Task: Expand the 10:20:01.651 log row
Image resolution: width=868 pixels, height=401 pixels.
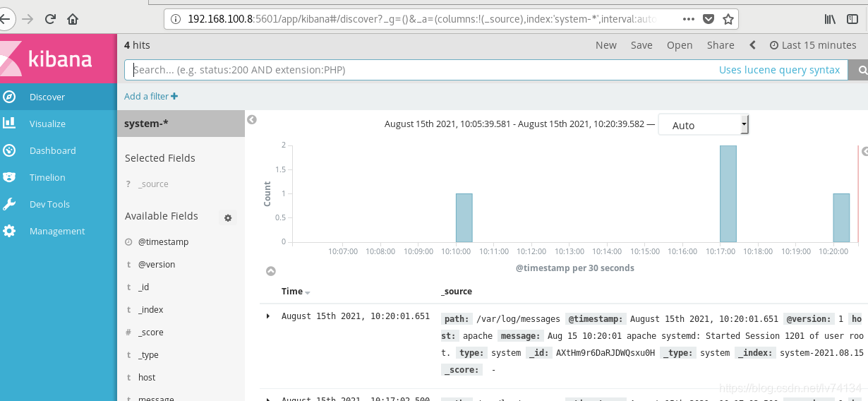Action: pos(268,316)
